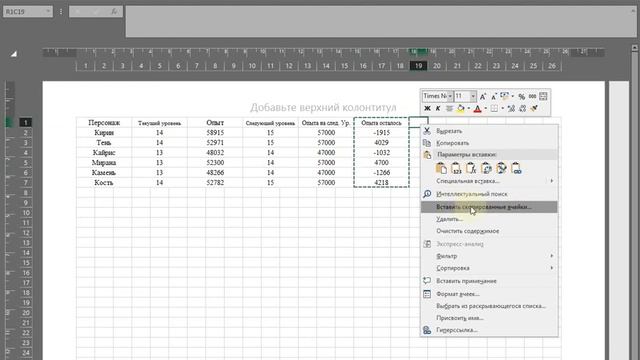The height and width of the screenshot is (360, 640).
Task: Click increase decimal icon in mini toolbar
Action: [511, 109]
